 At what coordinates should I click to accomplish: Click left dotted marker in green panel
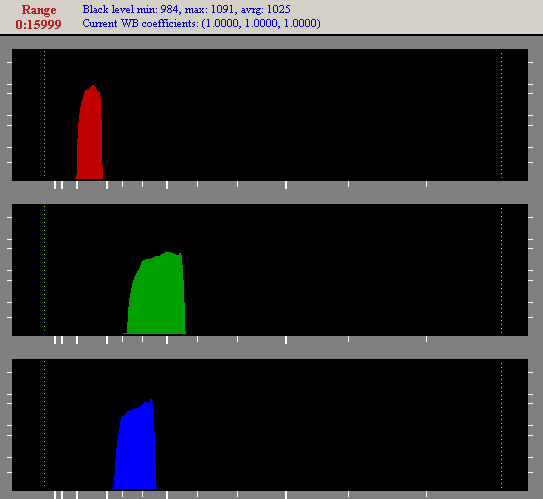click(44, 269)
